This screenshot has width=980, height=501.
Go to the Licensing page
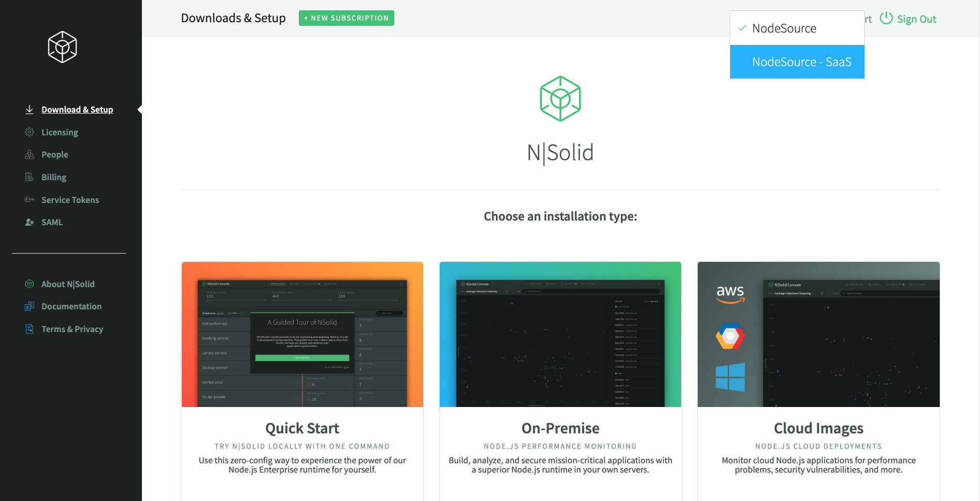60,132
